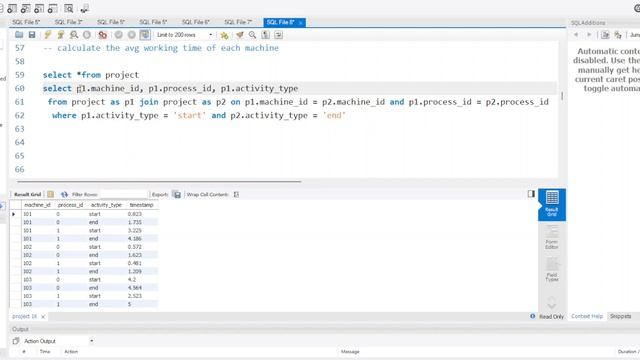Viewport: 640px width, 360px height.
Task: Beautify query broom icon
Action: (240, 35)
